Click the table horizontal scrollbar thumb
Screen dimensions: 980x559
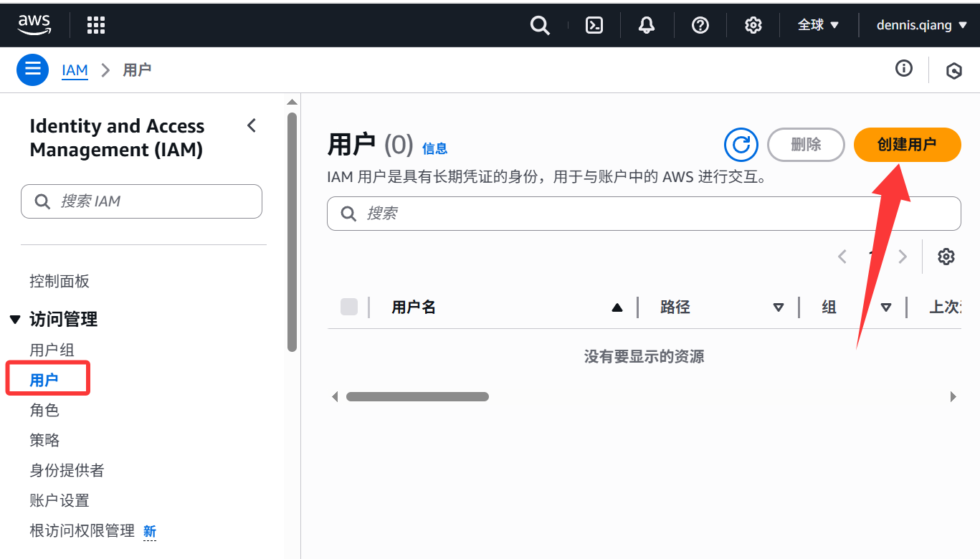click(x=417, y=396)
